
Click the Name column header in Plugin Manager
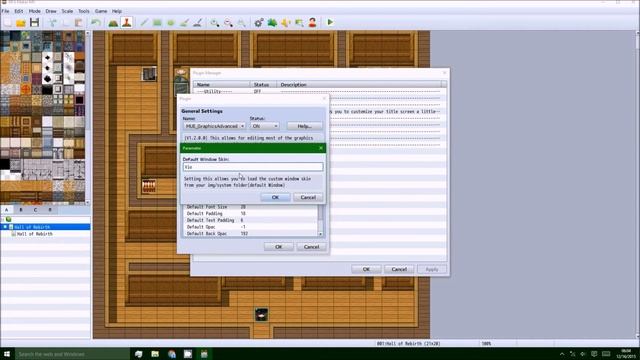[222, 84]
